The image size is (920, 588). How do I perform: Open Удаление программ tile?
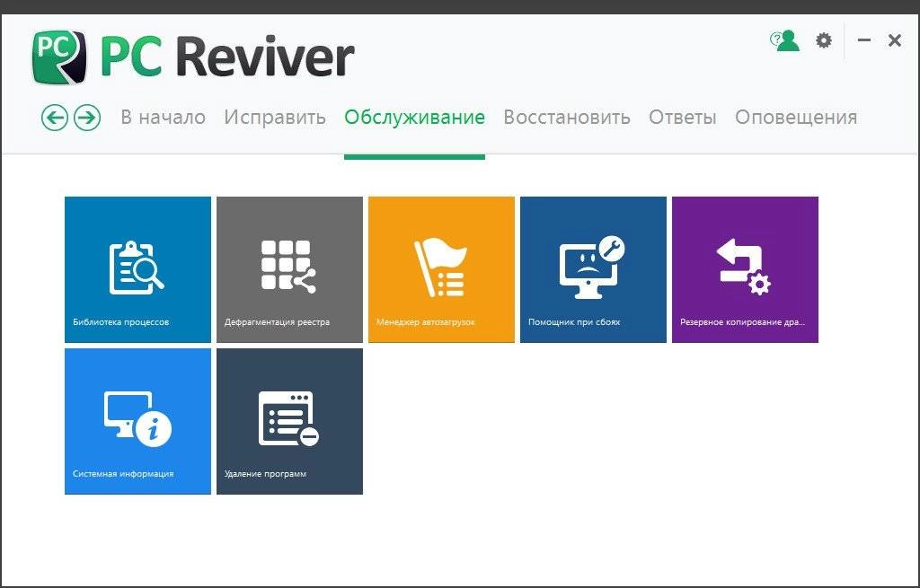[290, 422]
